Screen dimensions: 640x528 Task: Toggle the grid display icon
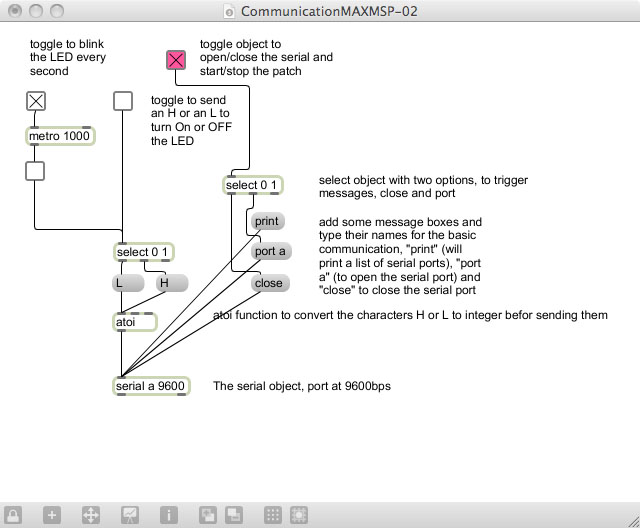(272, 515)
